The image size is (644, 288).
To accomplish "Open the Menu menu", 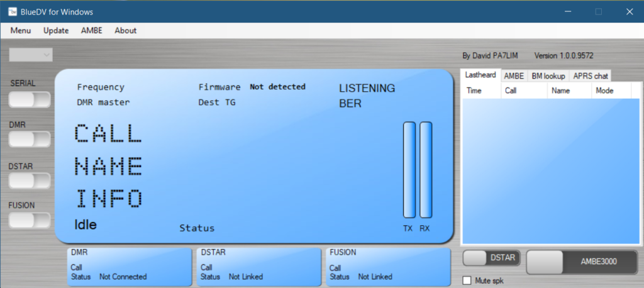I will 21,30.
